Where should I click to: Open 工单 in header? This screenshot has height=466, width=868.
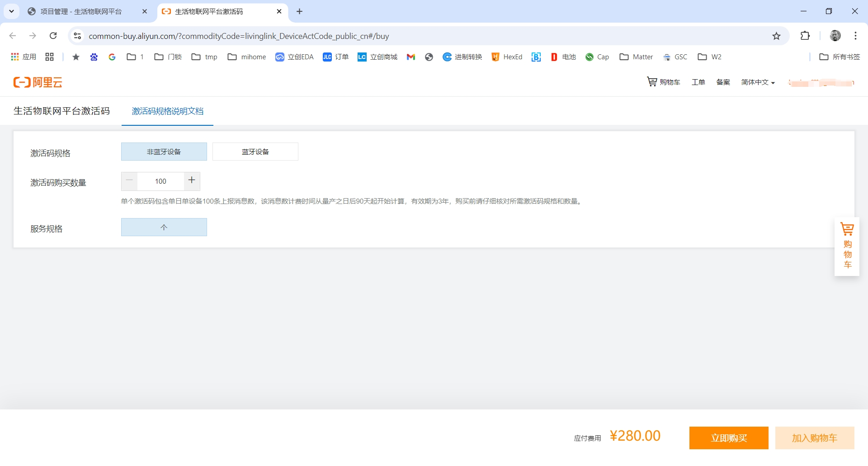(x=698, y=82)
